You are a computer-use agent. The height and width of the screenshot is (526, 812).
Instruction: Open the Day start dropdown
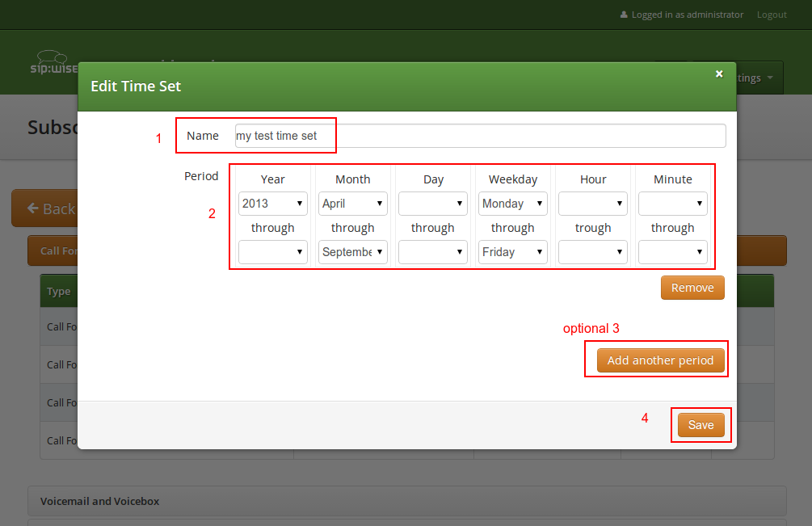click(433, 204)
